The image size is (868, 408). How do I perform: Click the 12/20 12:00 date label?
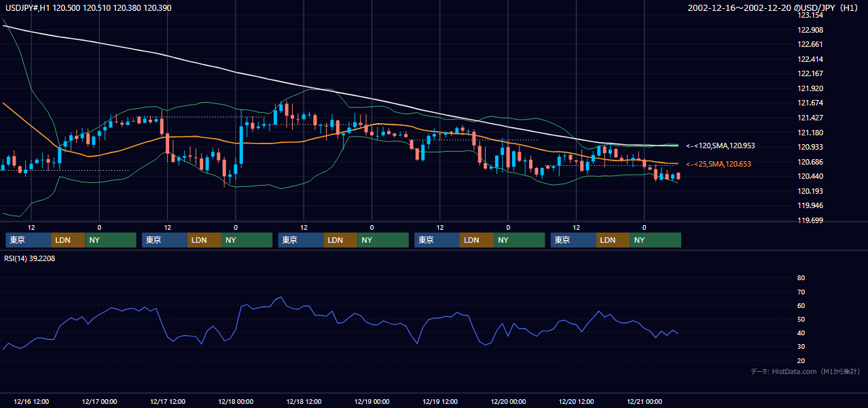576,401
